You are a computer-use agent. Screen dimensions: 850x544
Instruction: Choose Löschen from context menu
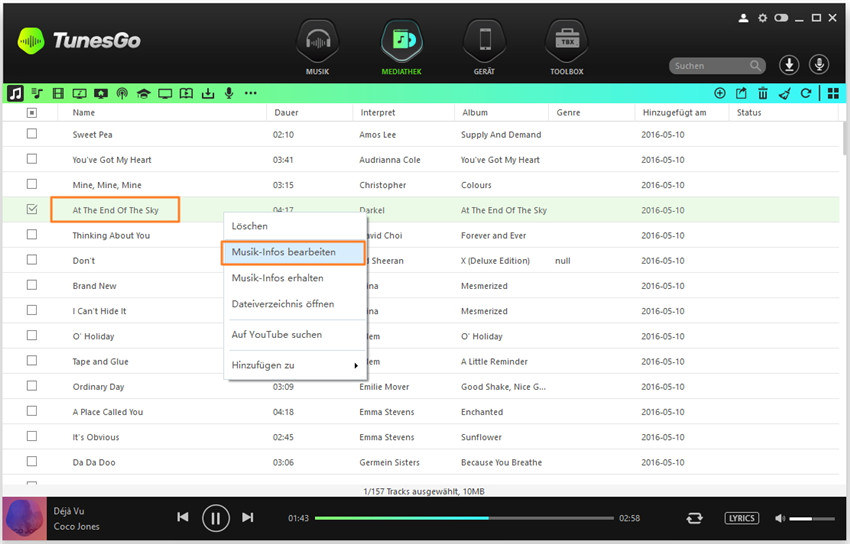coord(295,226)
